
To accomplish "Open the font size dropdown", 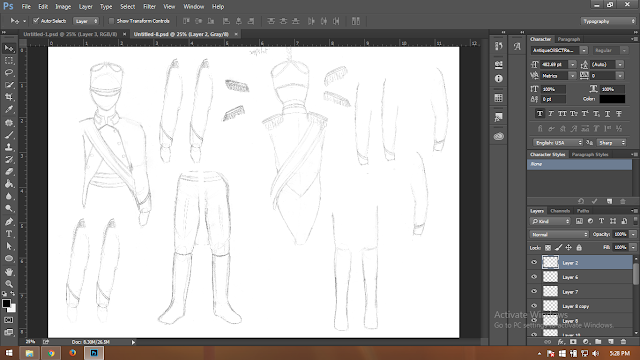I will (x=572, y=64).
